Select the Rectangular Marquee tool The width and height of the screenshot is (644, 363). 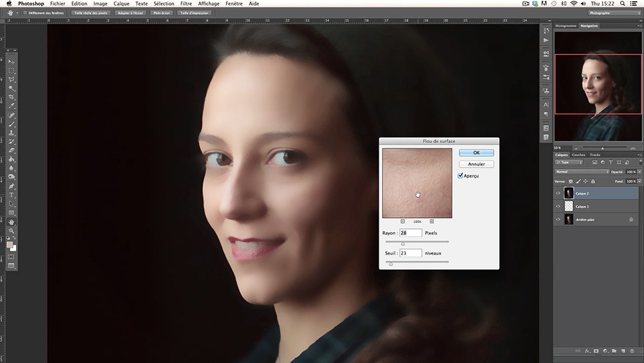point(12,71)
